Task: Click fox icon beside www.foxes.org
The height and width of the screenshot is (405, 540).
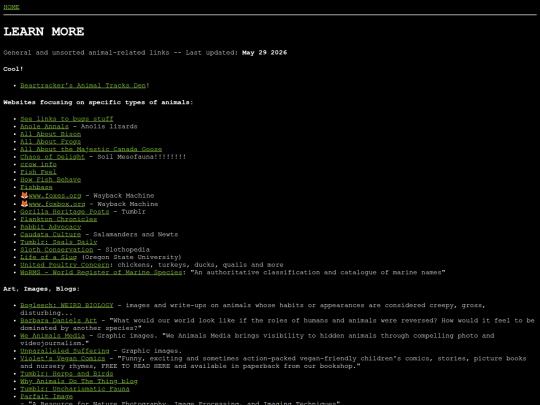Action: pos(24,195)
